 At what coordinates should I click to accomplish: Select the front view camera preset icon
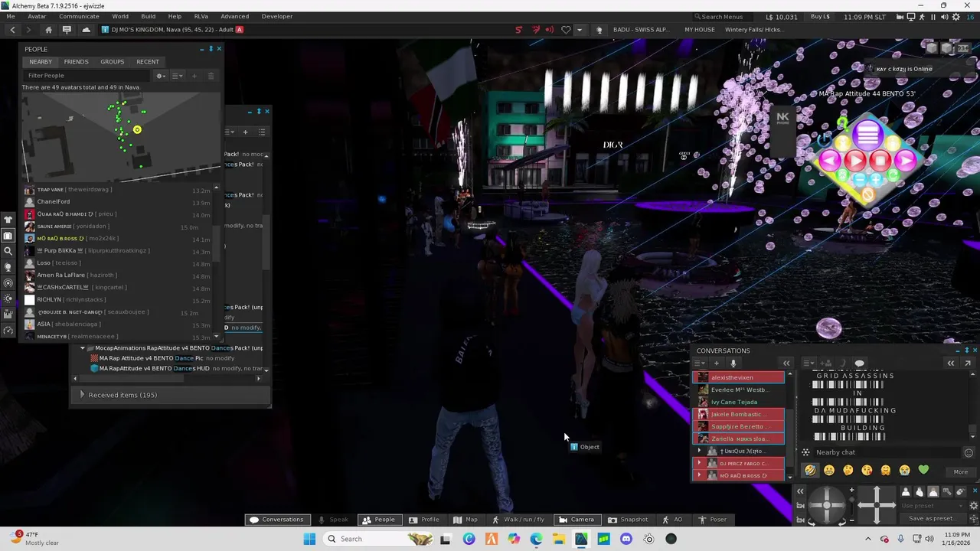click(x=906, y=493)
